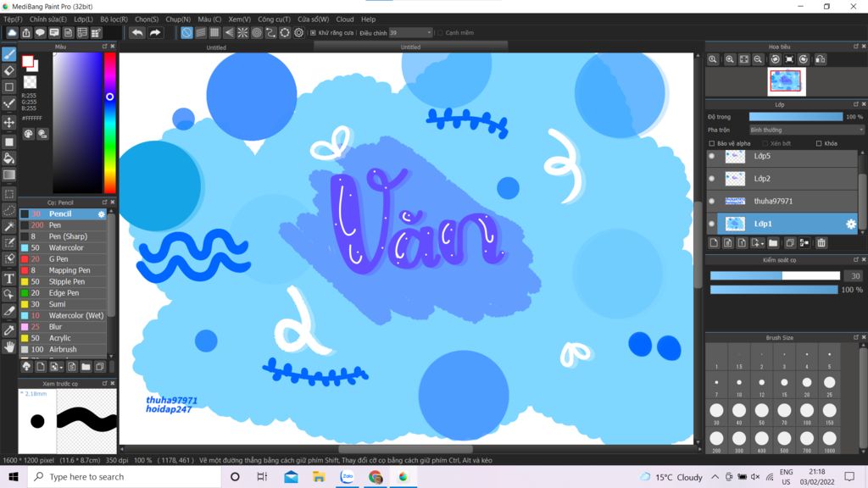Select the Brush tool

pos(8,54)
